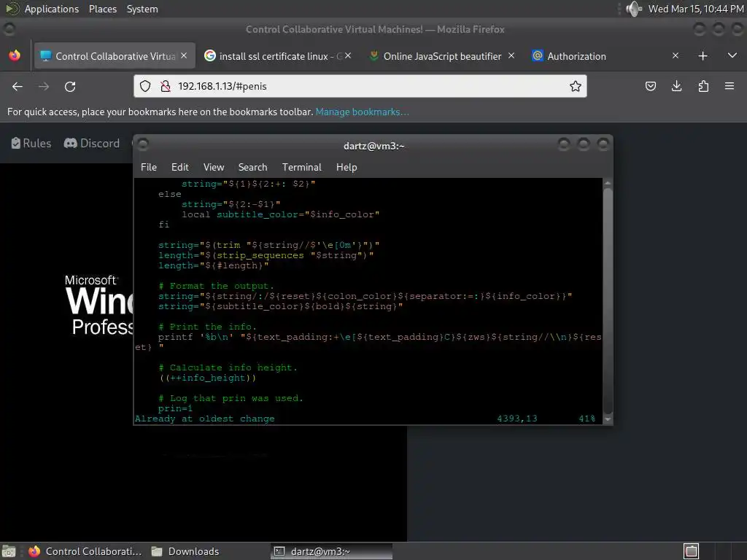Screen dimensions: 747x560
Task: Open the Discord link on page
Action: point(91,144)
